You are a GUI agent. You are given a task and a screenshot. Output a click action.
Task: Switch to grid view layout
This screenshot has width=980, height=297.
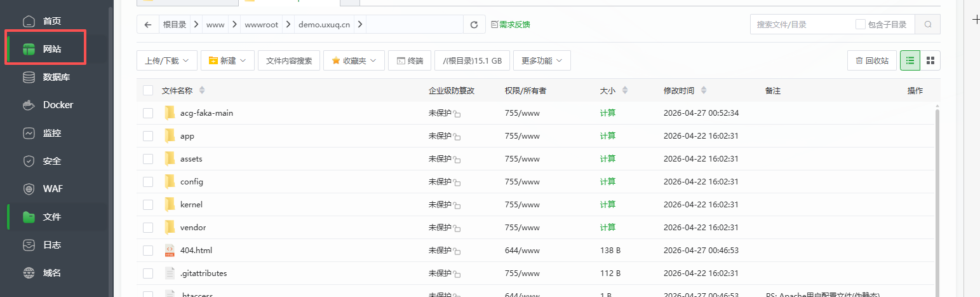[x=930, y=60]
